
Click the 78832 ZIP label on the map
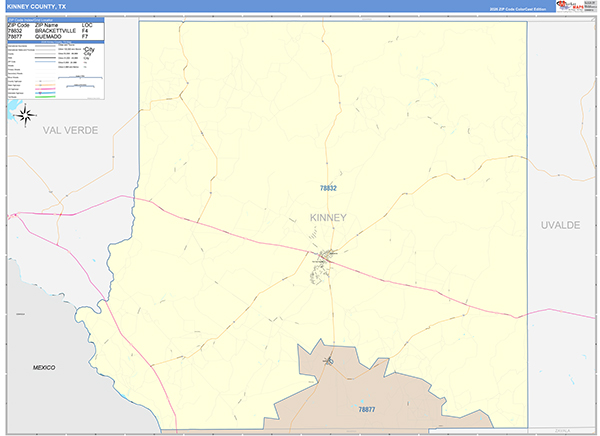click(x=328, y=188)
